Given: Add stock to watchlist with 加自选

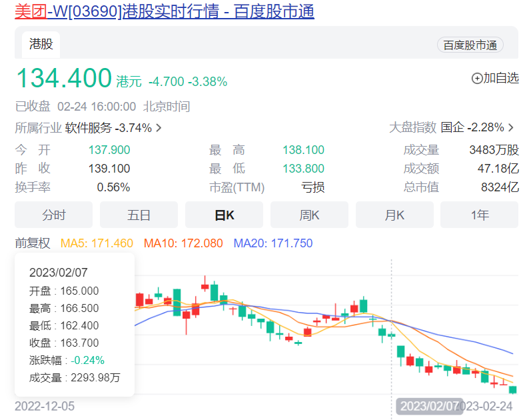Looking at the screenshot, I should coord(495,78).
